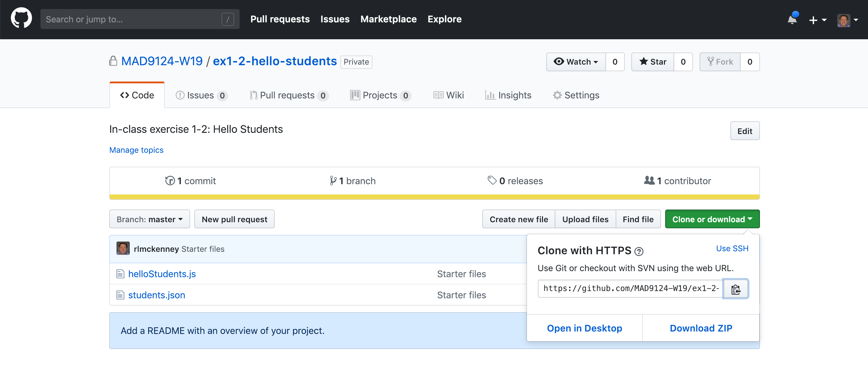Open the forks count next to Fork
This screenshot has width=868, height=375.
point(750,62)
